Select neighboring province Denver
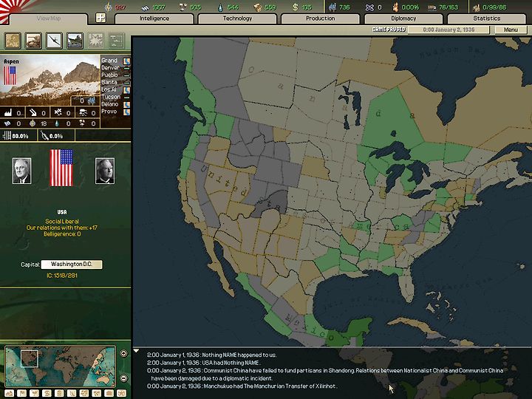Image resolution: width=532 pixels, height=399 pixels. coord(115,67)
